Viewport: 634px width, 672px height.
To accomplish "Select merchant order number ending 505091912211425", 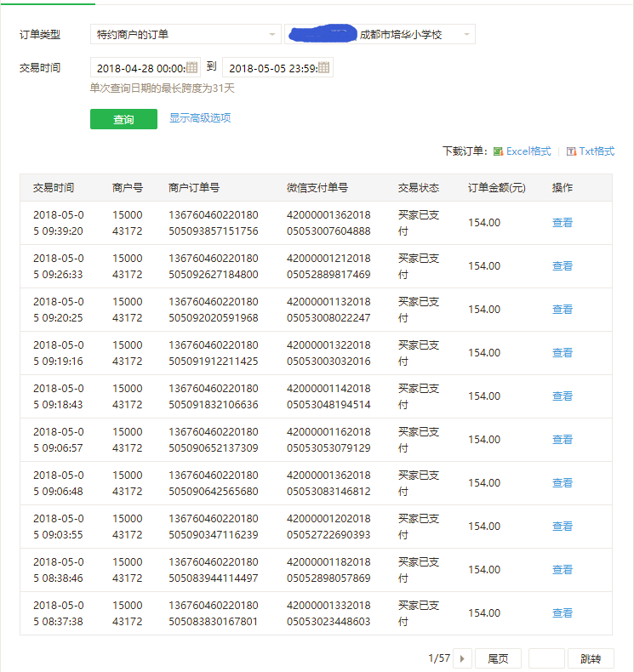I will tap(214, 353).
